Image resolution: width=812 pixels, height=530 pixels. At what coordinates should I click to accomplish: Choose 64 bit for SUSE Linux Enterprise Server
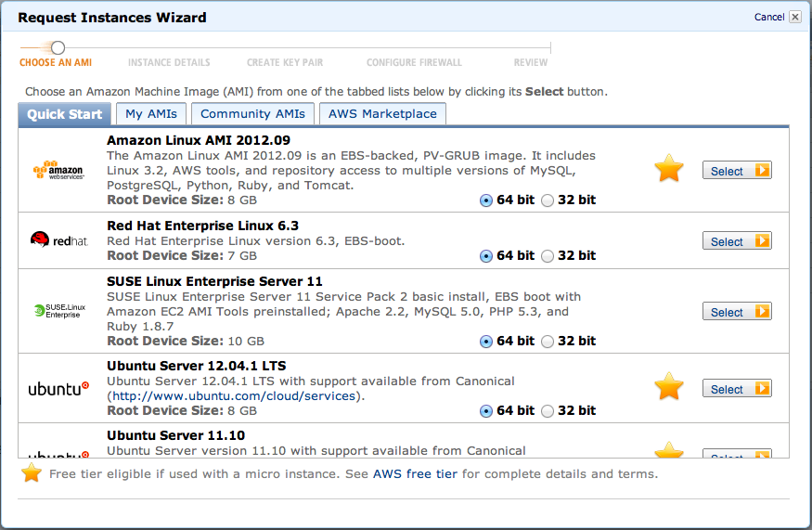[485, 342]
